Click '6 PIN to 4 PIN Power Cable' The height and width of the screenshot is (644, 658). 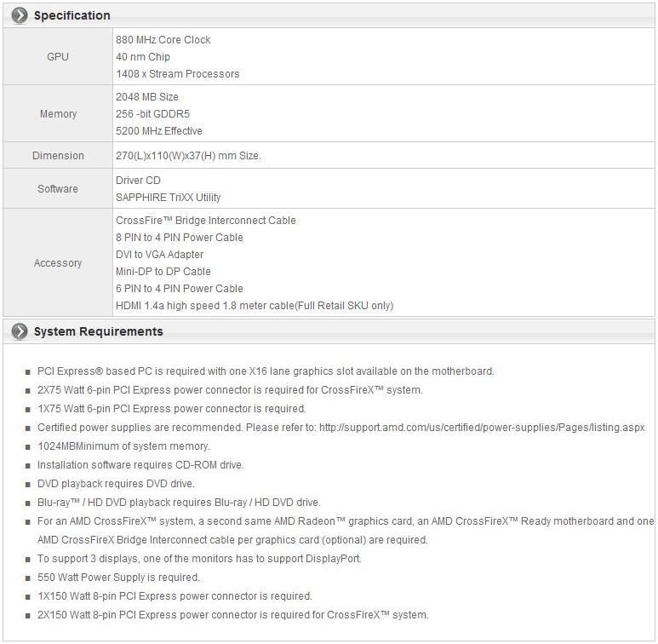(180, 289)
